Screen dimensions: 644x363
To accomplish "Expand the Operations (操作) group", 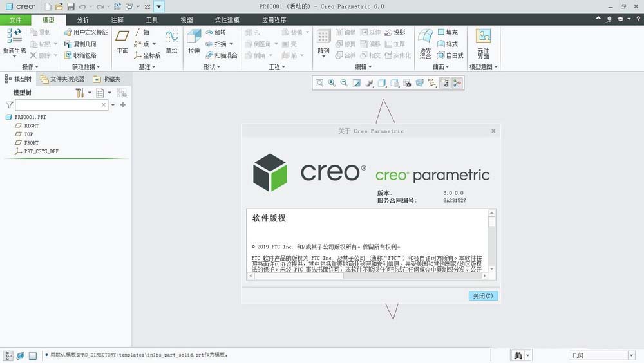I will pyautogui.click(x=30, y=66).
